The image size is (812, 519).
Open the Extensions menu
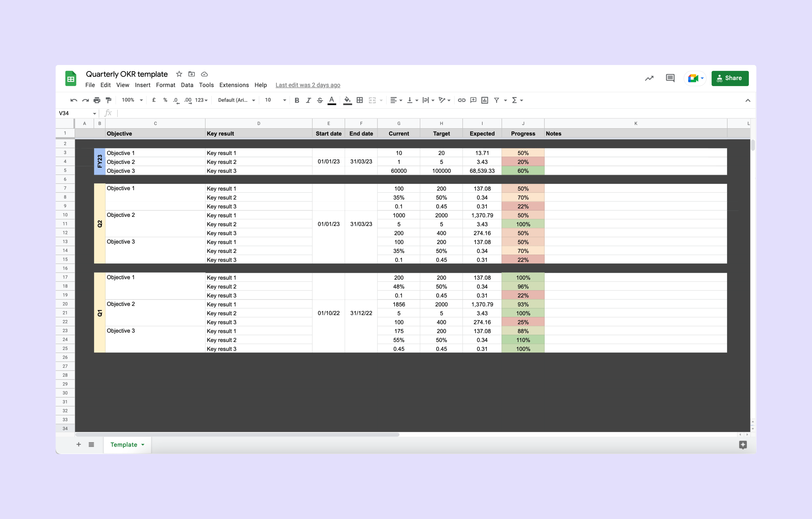coord(234,85)
